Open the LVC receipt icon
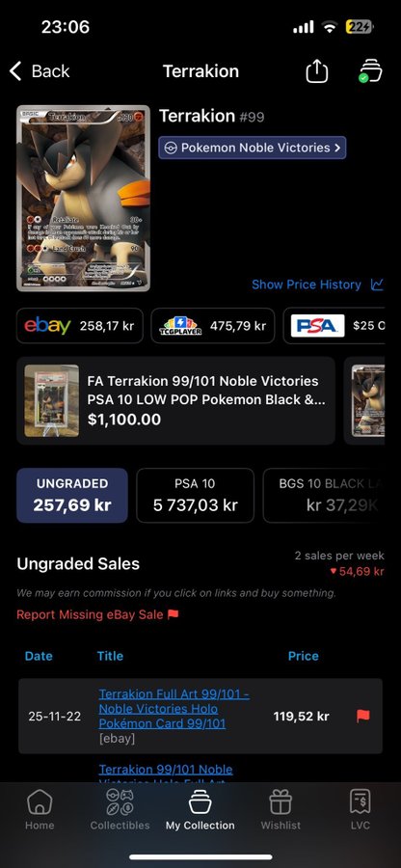401x868 pixels. [x=361, y=801]
